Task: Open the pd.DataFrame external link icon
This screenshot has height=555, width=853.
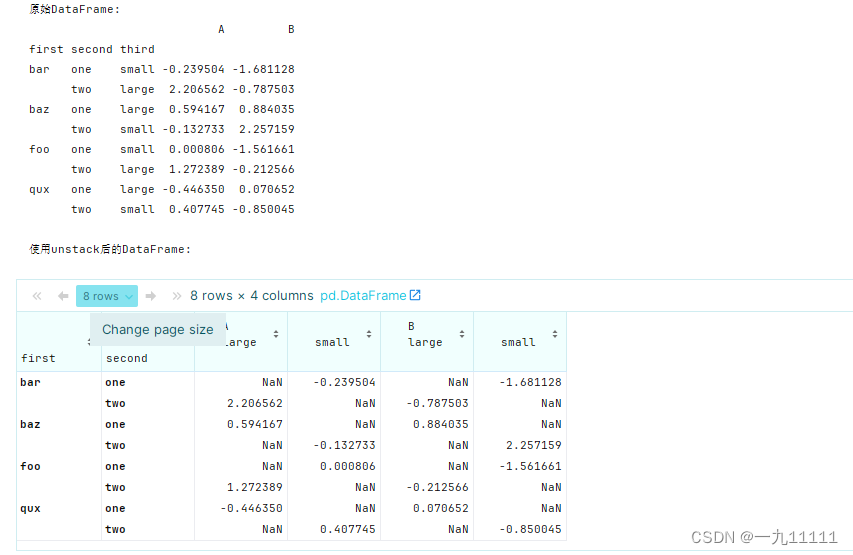Action: tap(415, 295)
